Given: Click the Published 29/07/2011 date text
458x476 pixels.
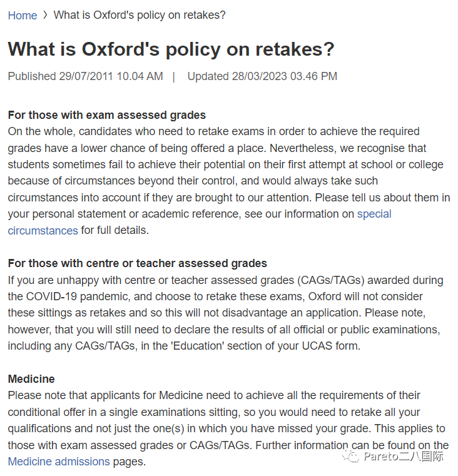Looking at the screenshot, I should [x=85, y=76].
